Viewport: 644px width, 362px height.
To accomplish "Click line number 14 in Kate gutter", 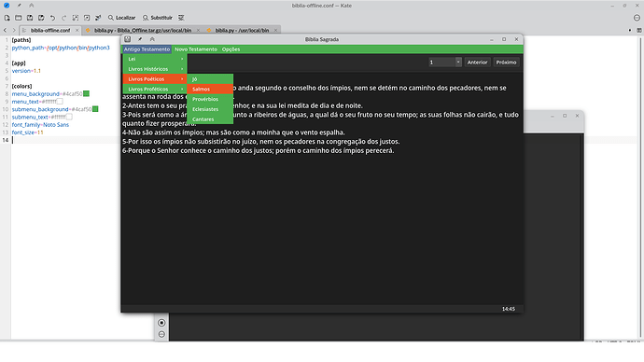I will point(6,140).
